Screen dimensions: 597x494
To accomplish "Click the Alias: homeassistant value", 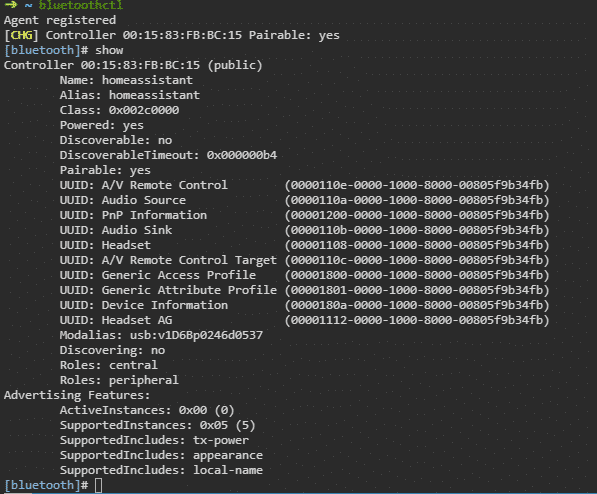I will (x=154, y=95).
